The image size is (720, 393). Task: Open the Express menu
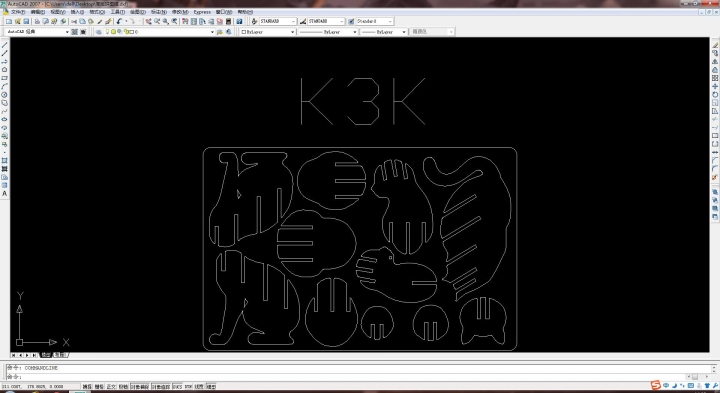[202, 12]
